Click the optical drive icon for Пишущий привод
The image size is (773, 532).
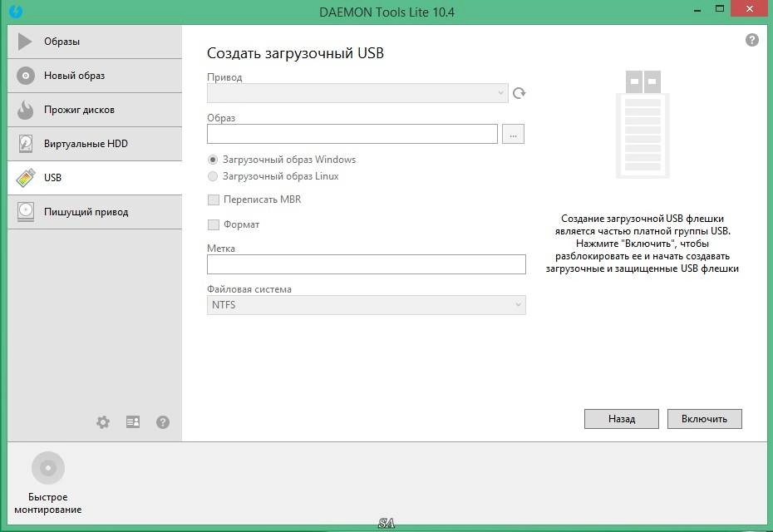coord(25,211)
